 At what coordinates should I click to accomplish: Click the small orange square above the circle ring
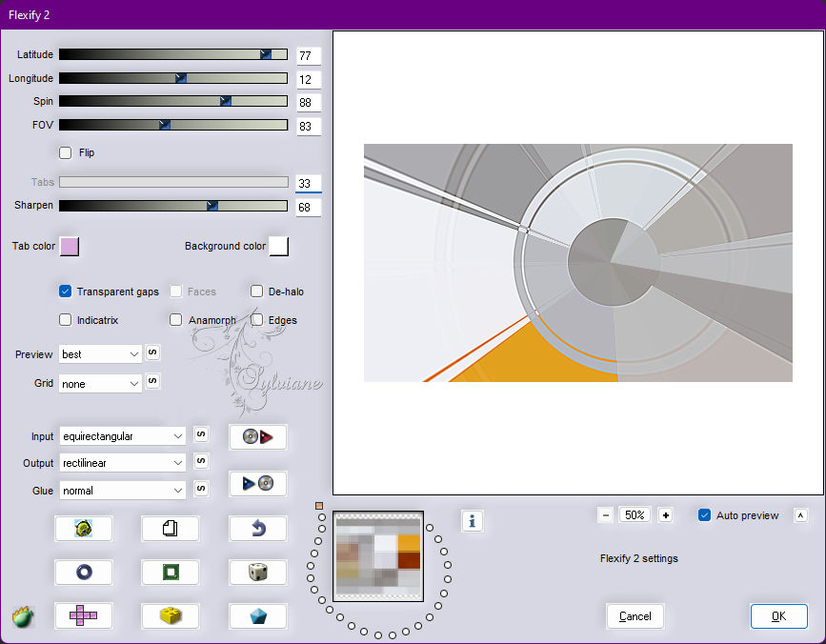[x=319, y=506]
